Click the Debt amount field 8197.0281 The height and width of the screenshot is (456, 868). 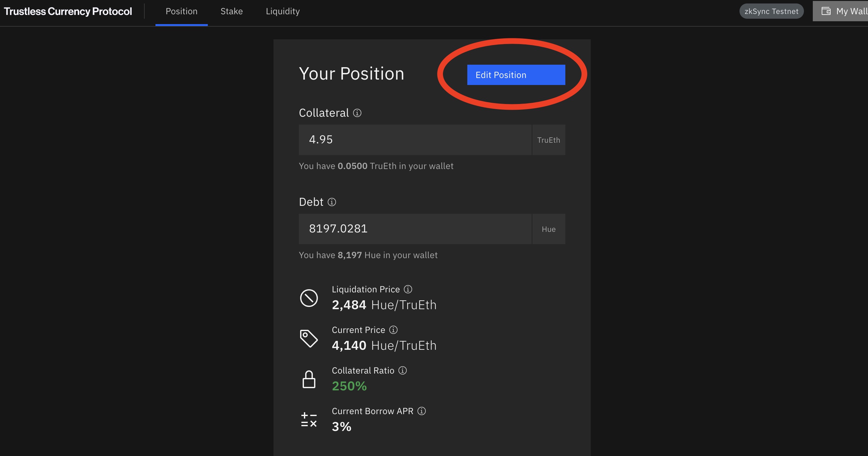(x=415, y=229)
